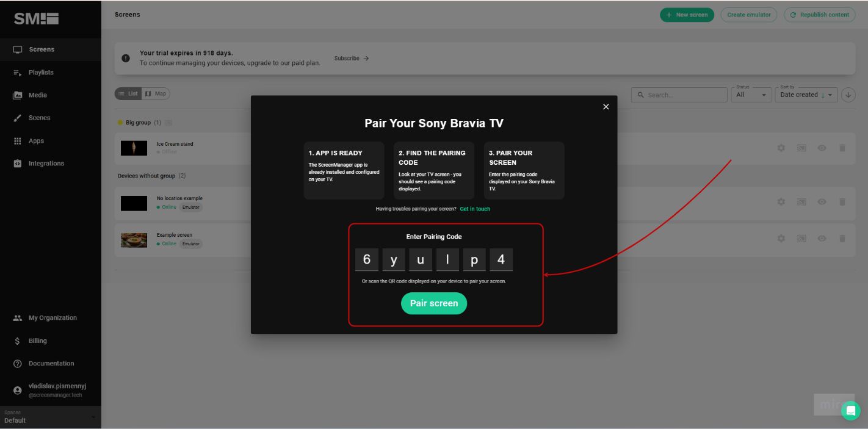Toggle preview eye for No location example
The image size is (868, 429).
click(822, 201)
